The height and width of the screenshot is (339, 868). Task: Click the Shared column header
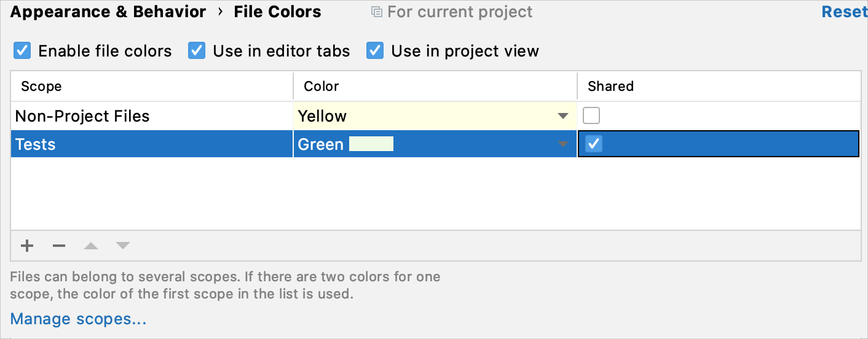610,86
